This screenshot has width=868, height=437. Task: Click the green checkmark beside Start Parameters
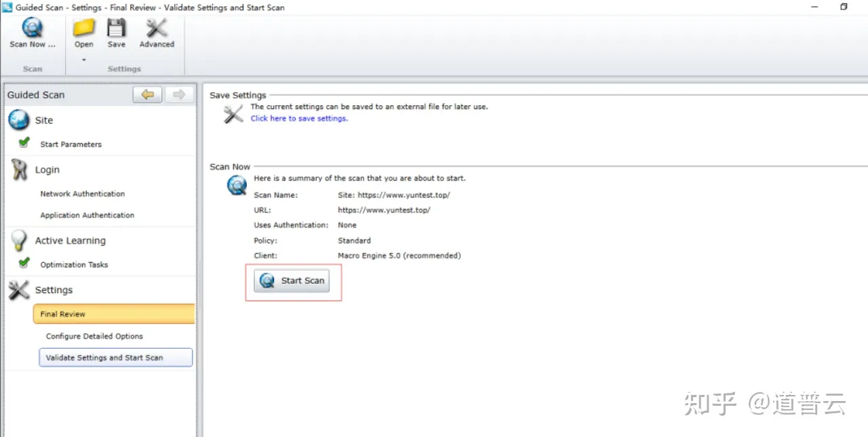[x=22, y=143]
